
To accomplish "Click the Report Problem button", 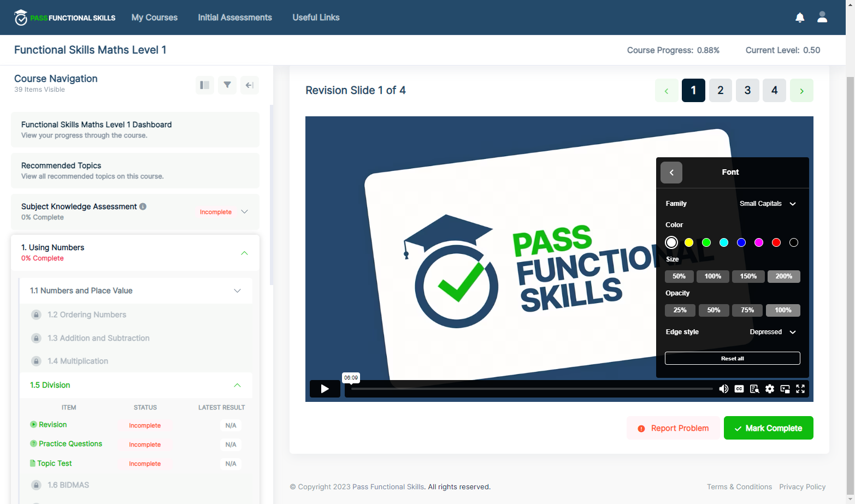I will pos(673,428).
